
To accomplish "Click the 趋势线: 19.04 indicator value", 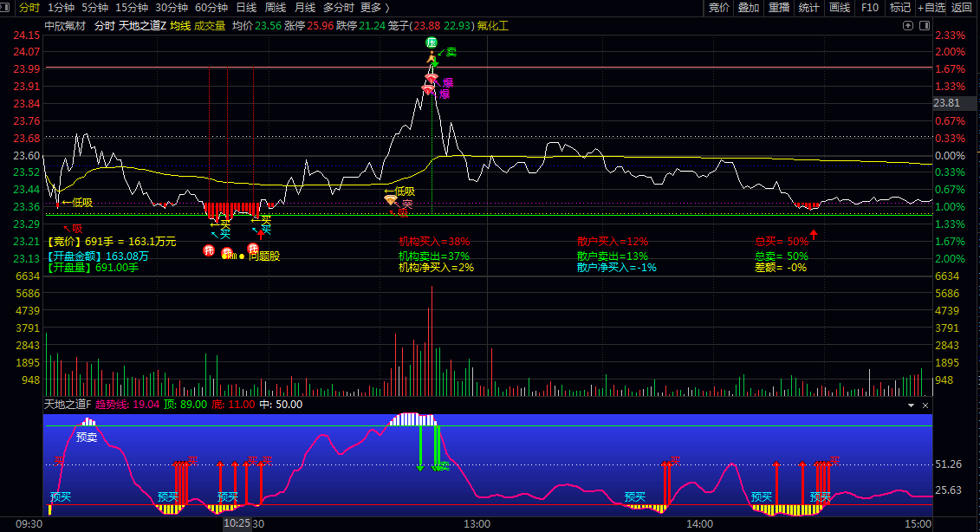I will [x=127, y=405].
